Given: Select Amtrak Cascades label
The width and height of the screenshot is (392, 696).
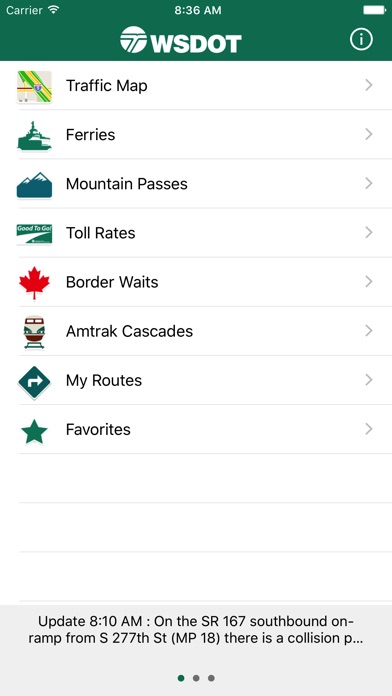Looking at the screenshot, I should click(129, 331).
